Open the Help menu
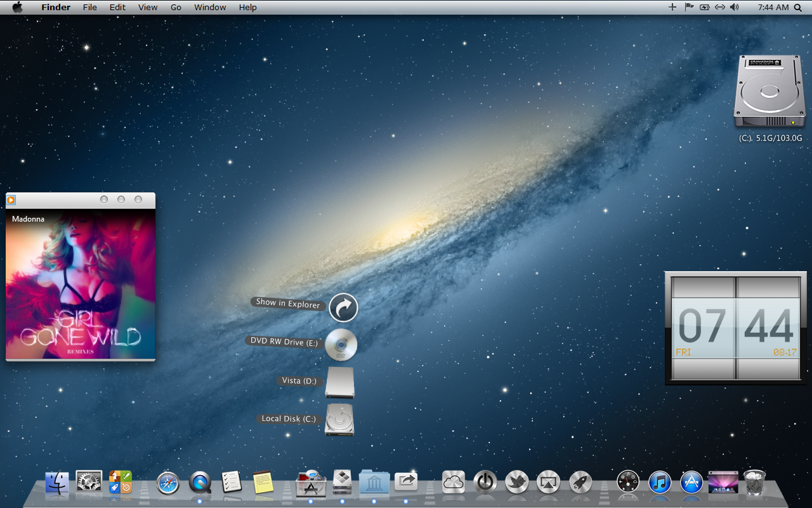Viewport: 812px width, 508px height. [x=248, y=7]
